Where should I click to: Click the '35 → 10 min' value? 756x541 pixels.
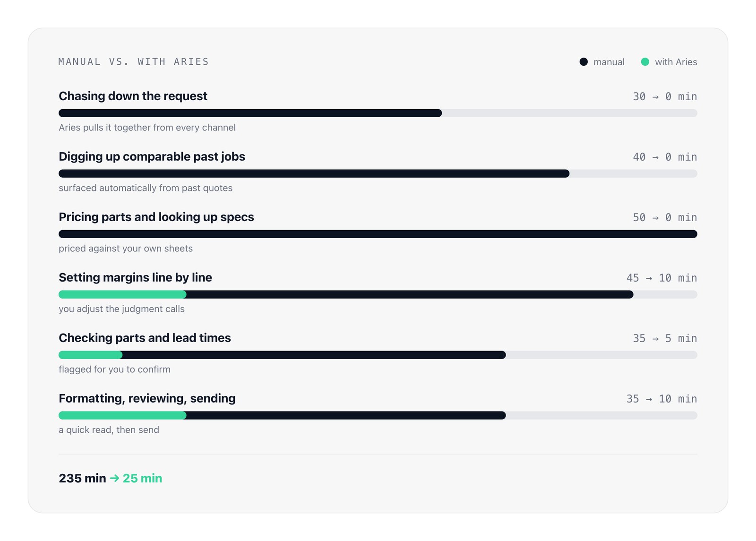click(661, 399)
